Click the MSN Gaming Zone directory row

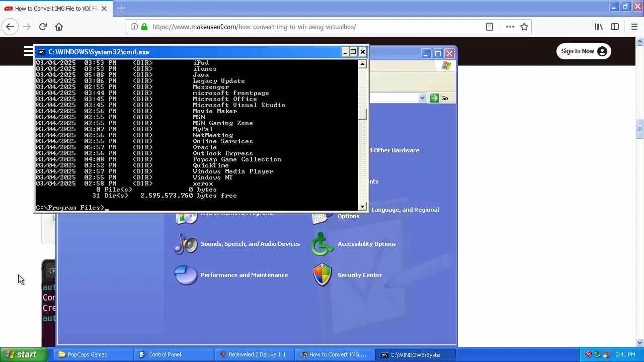144,123
